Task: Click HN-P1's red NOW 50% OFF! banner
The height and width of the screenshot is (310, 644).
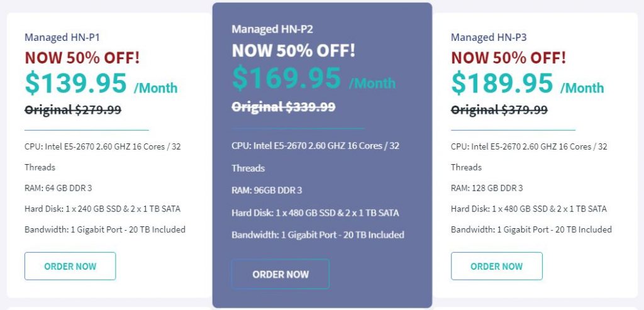Action: tap(82, 58)
